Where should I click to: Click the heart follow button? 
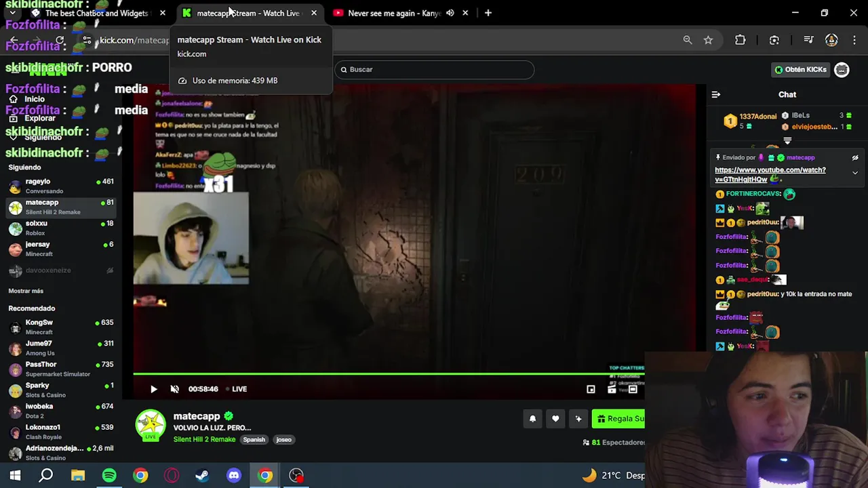coord(555,419)
